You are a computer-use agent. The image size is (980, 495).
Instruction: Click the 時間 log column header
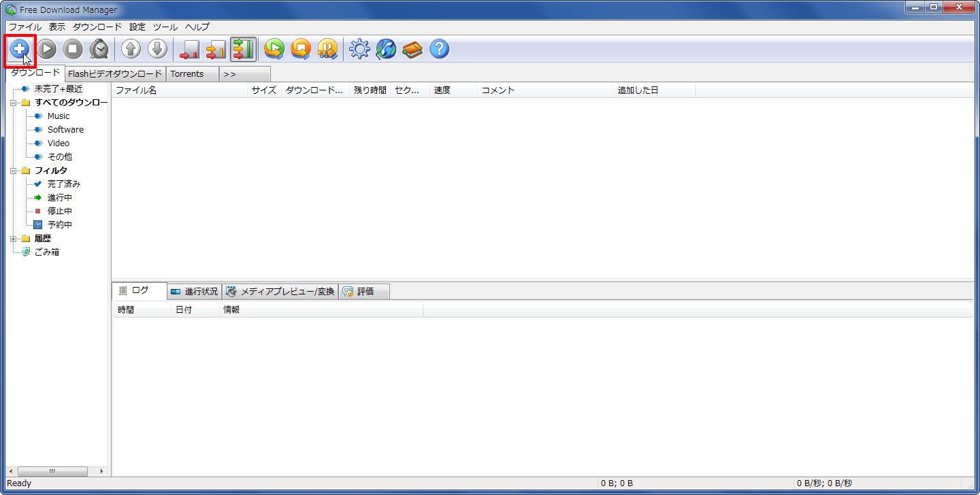pos(142,309)
